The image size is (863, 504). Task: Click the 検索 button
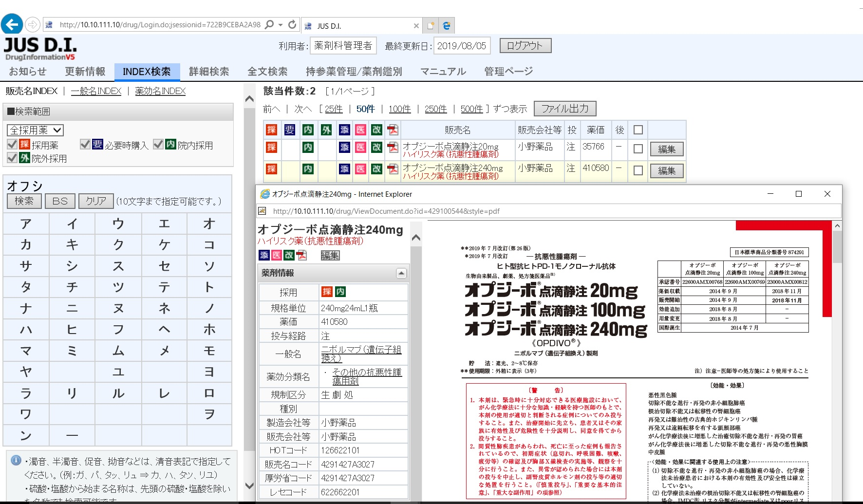pos(24,201)
